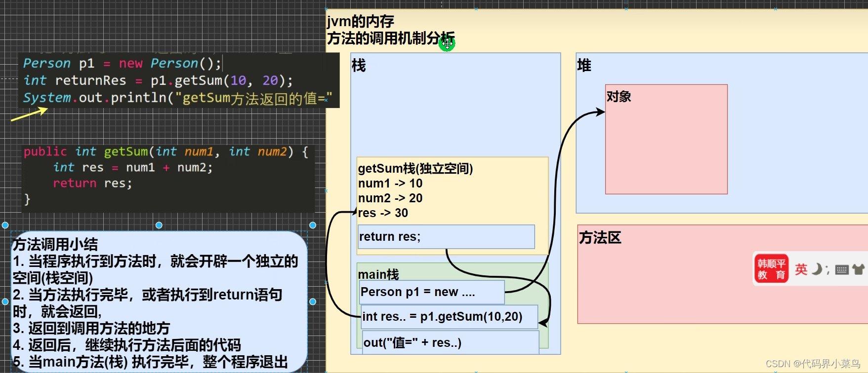This screenshot has width=868, height=373.
Task: Open the shirt skin icon in IME bar
Action: pyautogui.click(x=859, y=269)
